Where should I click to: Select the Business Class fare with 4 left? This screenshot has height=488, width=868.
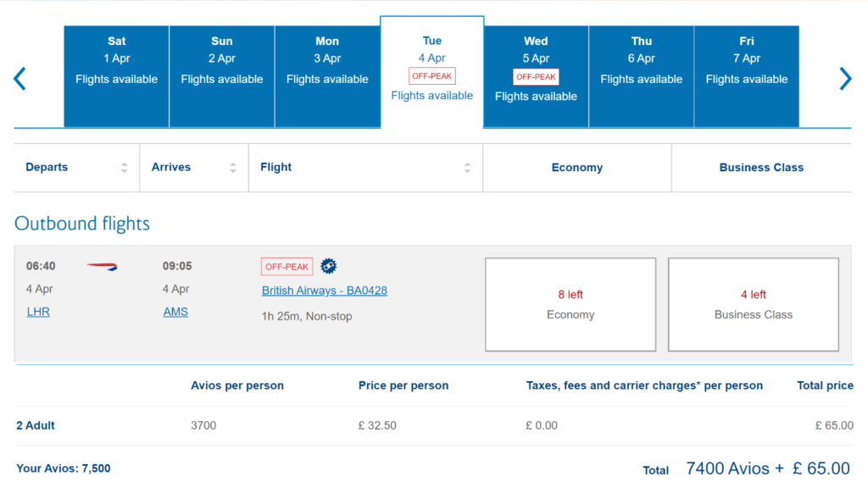tap(753, 303)
